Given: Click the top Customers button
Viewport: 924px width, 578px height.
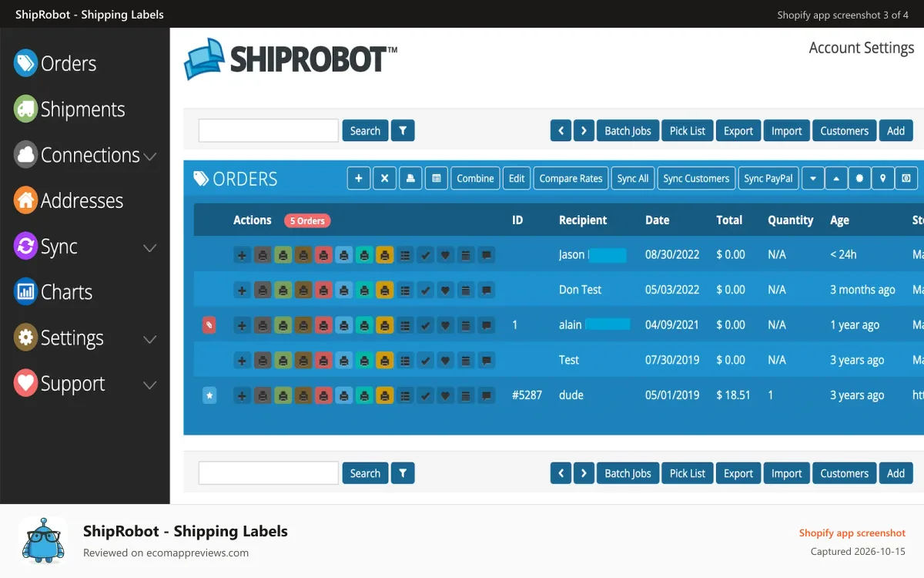Looking at the screenshot, I should click(845, 130).
